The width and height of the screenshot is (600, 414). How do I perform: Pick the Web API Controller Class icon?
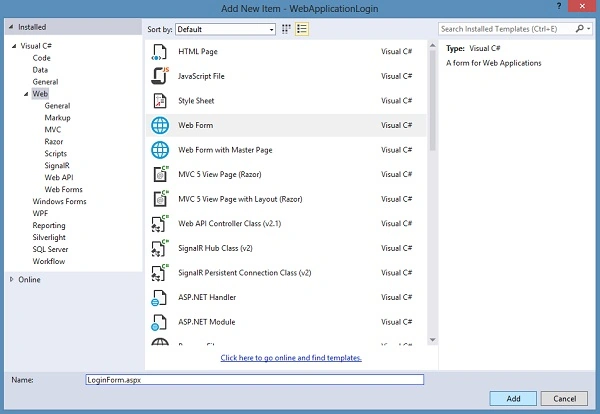(x=160, y=224)
